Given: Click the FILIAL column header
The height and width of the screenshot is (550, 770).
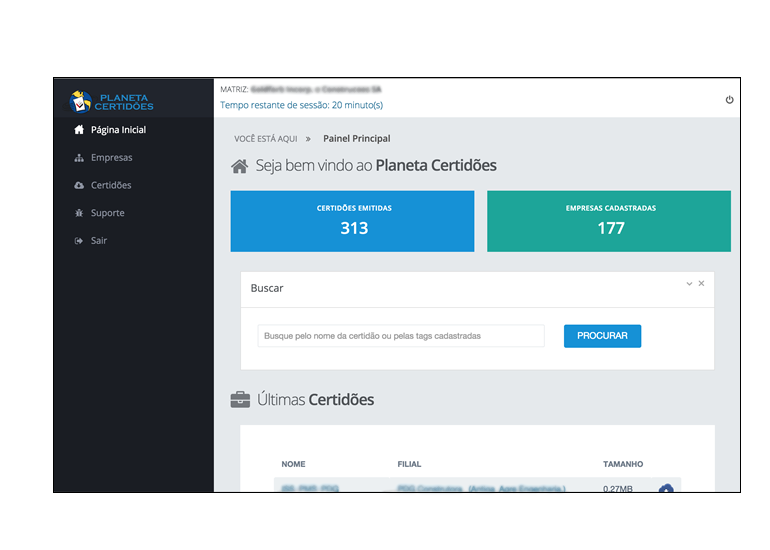Looking at the screenshot, I should point(409,464).
